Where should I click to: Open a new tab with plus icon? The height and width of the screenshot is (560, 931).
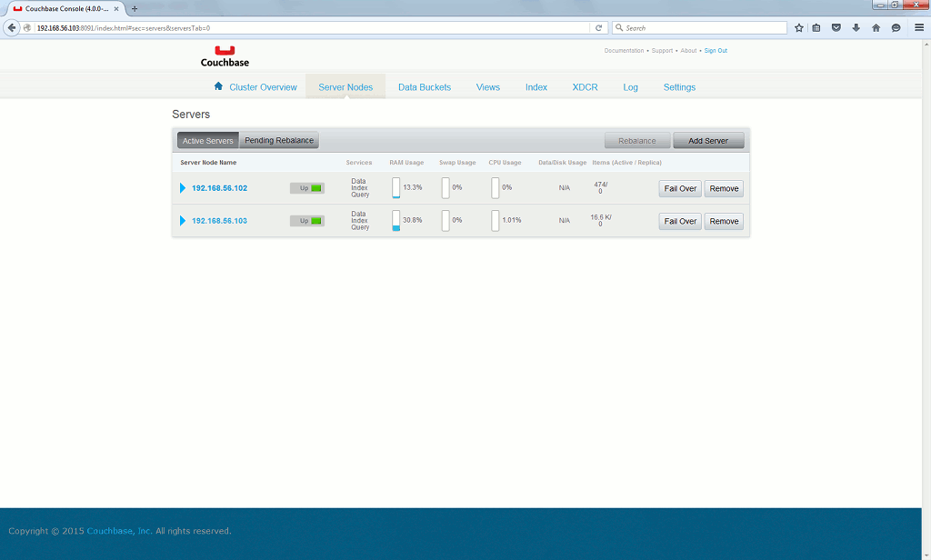[x=135, y=9]
